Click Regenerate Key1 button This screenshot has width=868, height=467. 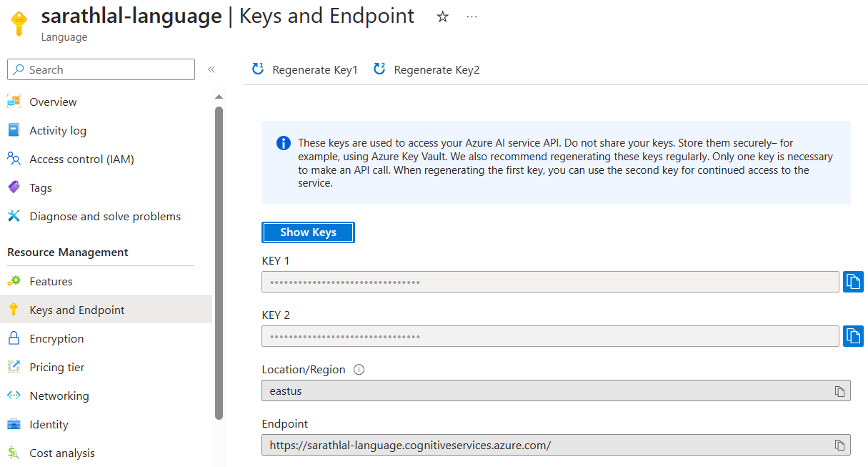point(304,69)
